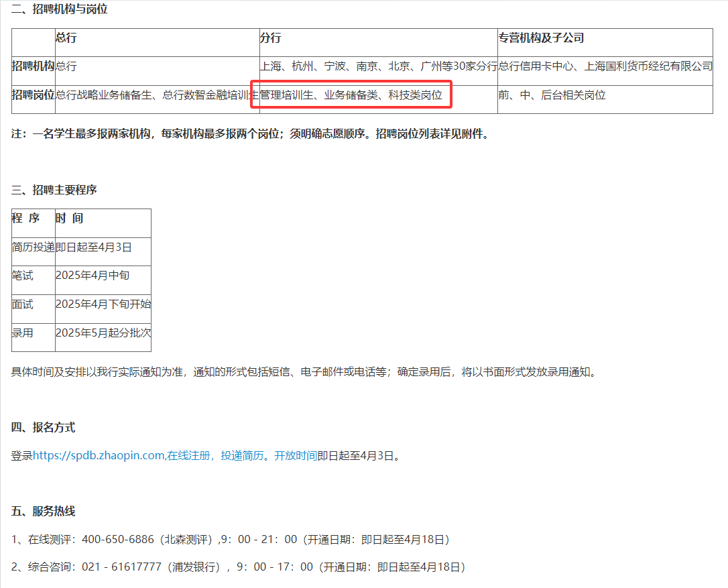The image size is (728, 588).
Task: Click the 招聘机构 row label
Action: [x=33, y=66]
